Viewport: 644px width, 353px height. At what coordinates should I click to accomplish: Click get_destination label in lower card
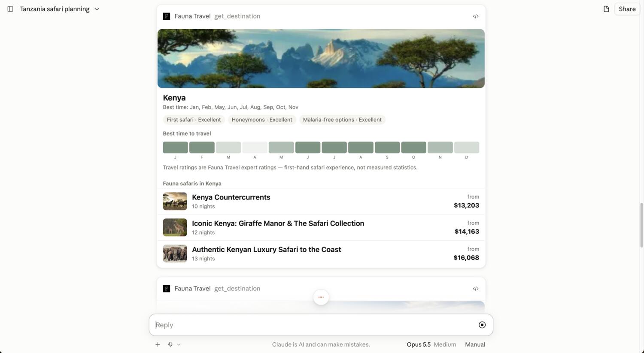click(237, 289)
